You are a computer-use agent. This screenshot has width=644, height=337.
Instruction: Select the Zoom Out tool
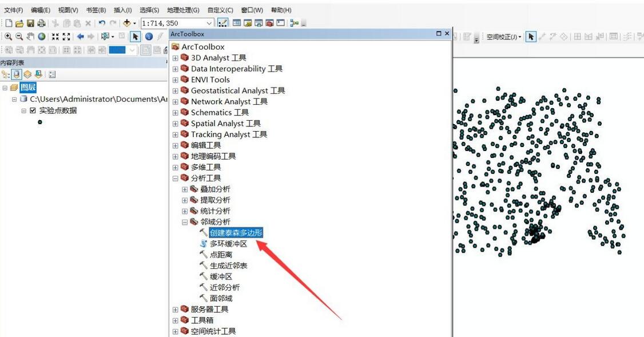(19, 37)
